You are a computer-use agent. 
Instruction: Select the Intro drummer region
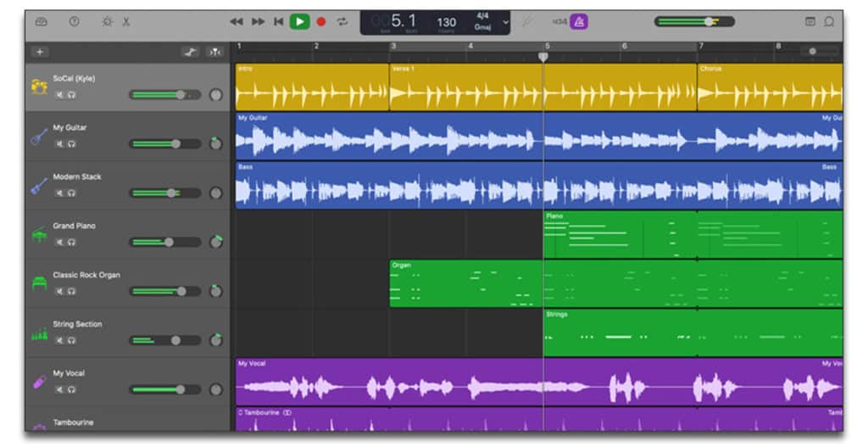312,87
